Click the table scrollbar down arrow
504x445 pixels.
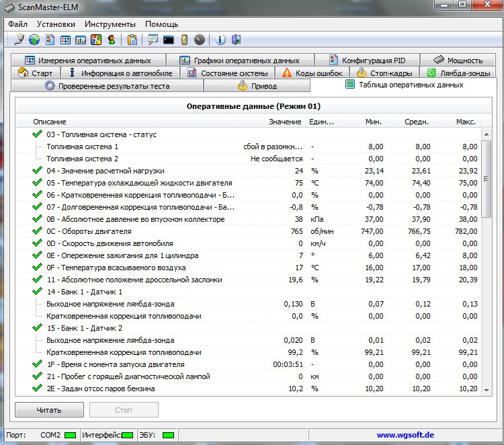point(487,390)
